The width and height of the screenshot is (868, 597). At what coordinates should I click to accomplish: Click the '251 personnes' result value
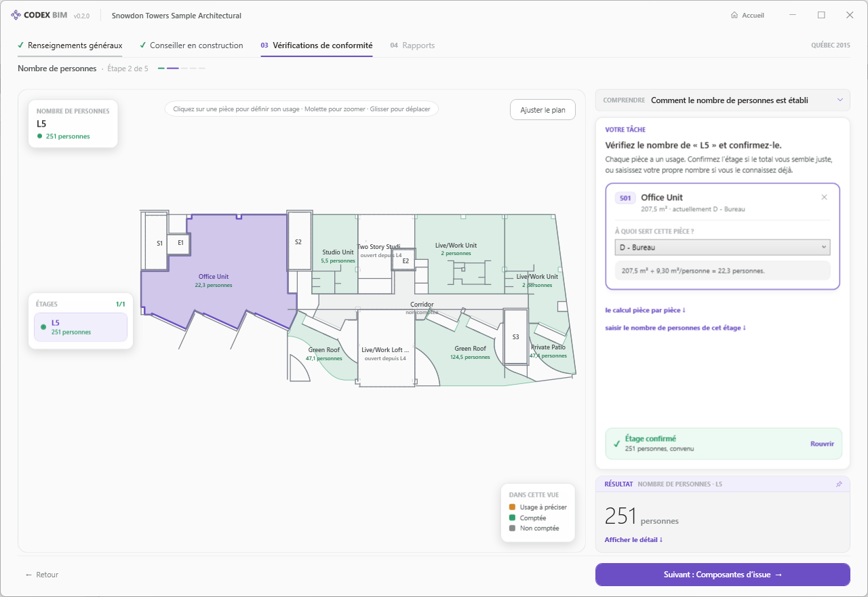tap(642, 517)
